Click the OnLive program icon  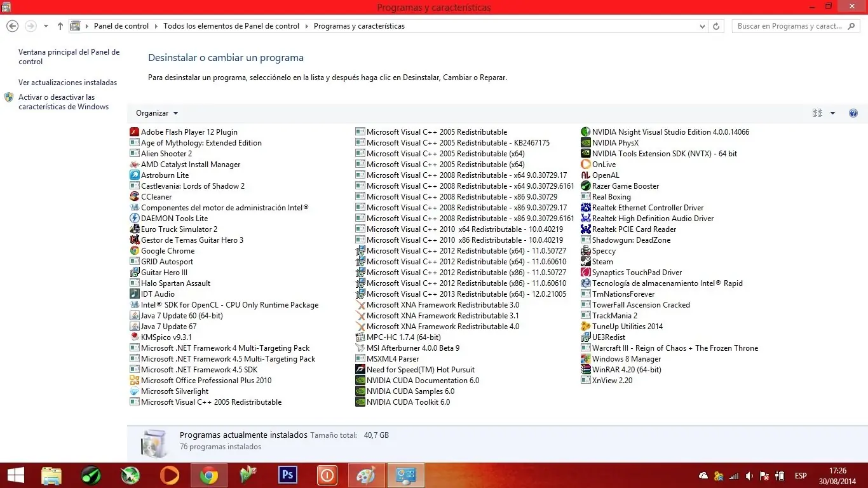[586, 165]
